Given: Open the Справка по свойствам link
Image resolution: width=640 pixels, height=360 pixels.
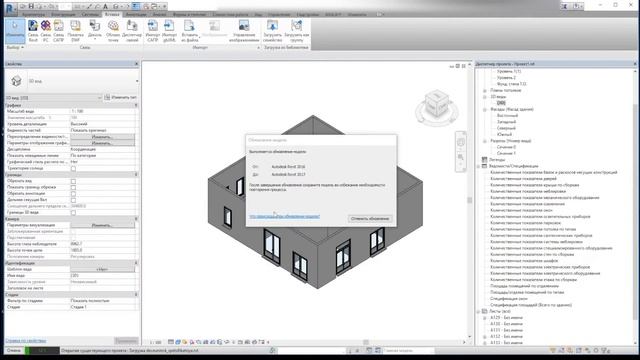Looking at the screenshot, I should click(26, 340).
